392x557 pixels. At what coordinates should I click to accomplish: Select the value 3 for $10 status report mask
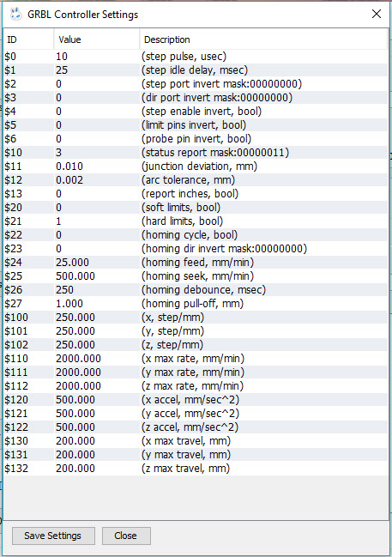(58, 153)
